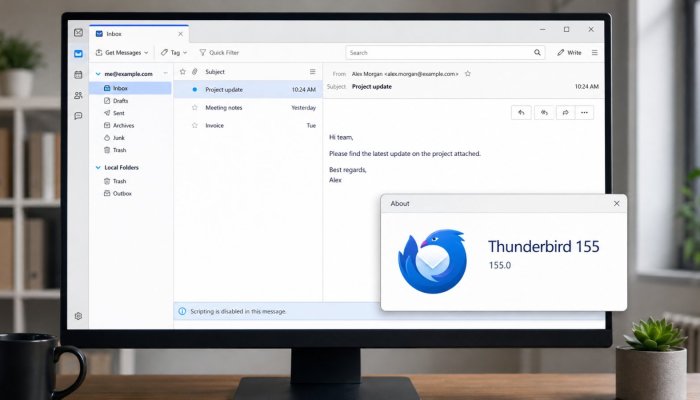The width and height of the screenshot is (700, 400).
Task: Click the Forward arrow button
Action: [565, 112]
